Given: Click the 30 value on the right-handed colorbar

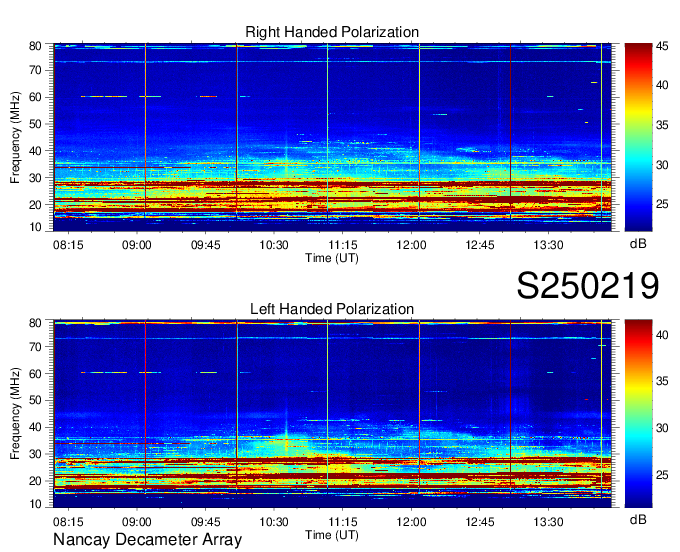Looking at the screenshot, I should pyautogui.click(x=662, y=165).
